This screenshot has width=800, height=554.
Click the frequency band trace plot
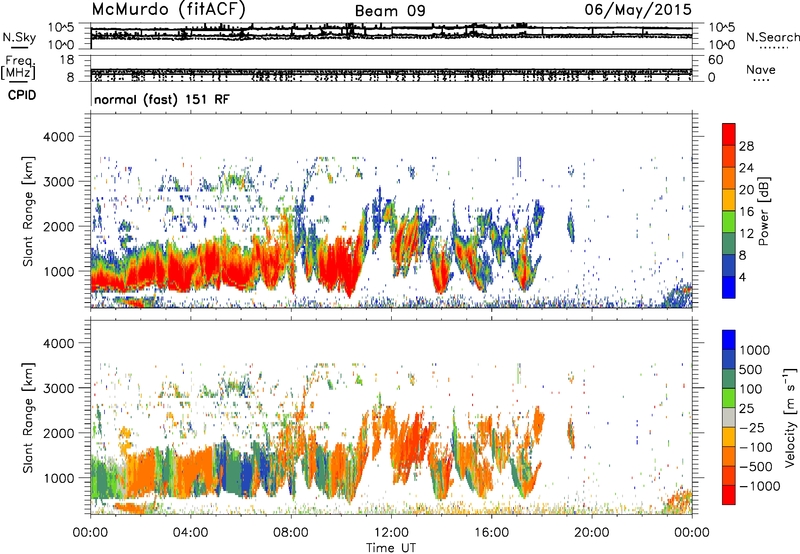(x=391, y=68)
